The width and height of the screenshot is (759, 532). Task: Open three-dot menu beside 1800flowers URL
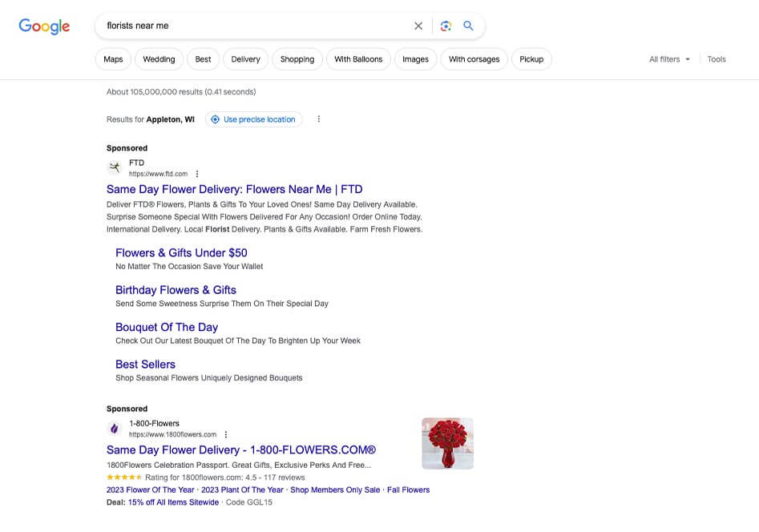click(226, 434)
